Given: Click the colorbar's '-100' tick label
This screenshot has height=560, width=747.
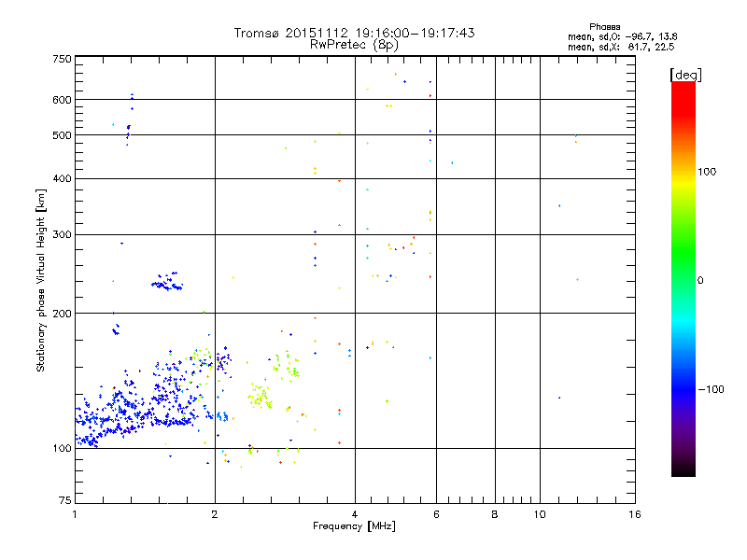Looking at the screenshot, I should click(x=711, y=389).
